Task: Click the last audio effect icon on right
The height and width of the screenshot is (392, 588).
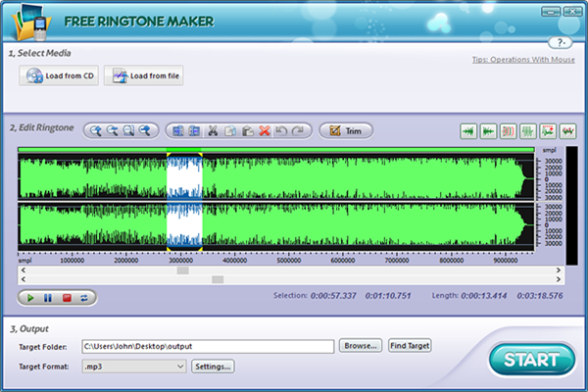Action: tap(566, 130)
